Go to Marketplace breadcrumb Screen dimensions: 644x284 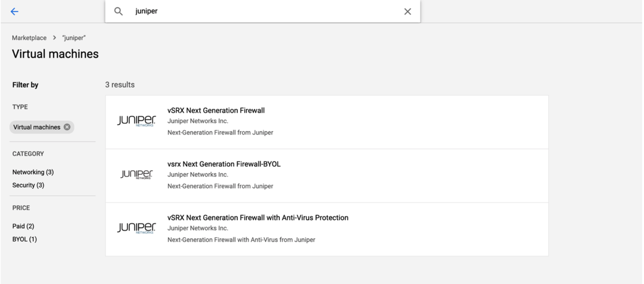pos(29,38)
